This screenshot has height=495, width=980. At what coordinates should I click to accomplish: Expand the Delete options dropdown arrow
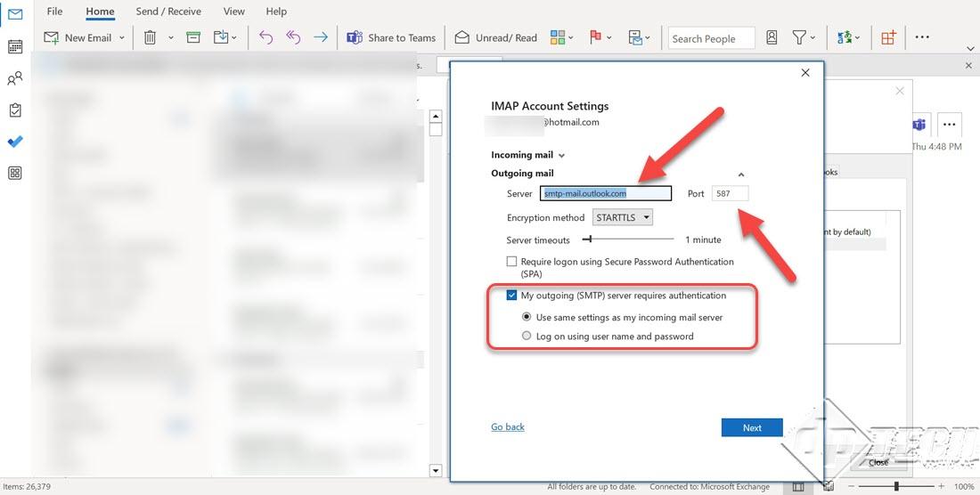pos(171,38)
